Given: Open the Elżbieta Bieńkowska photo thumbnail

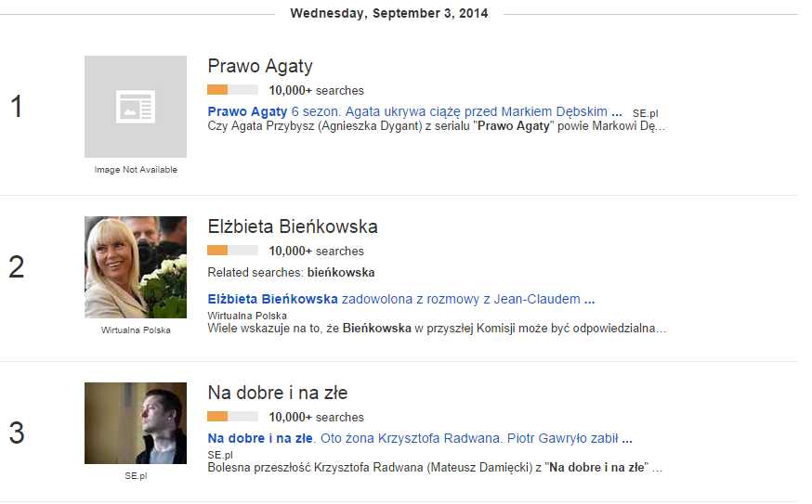Looking at the screenshot, I should 136,267.
